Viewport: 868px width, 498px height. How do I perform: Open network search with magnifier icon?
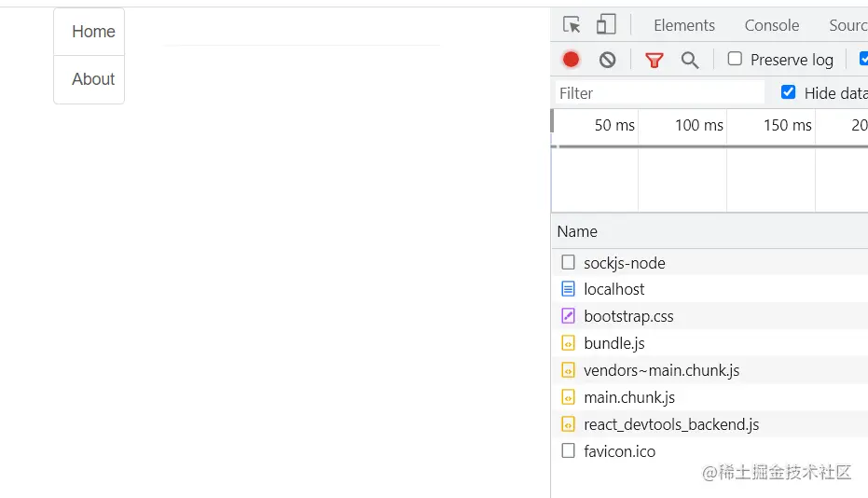690,60
